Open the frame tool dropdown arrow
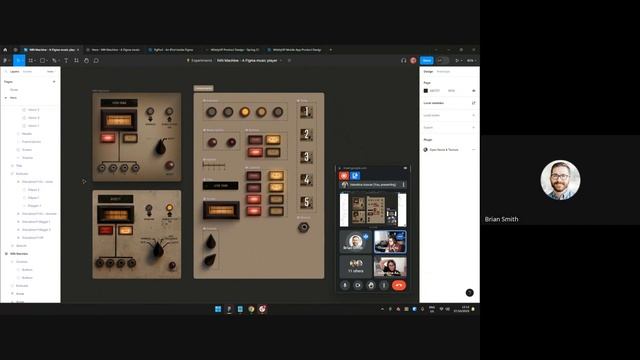Viewport: 640px width, 360px height. [35, 60]
